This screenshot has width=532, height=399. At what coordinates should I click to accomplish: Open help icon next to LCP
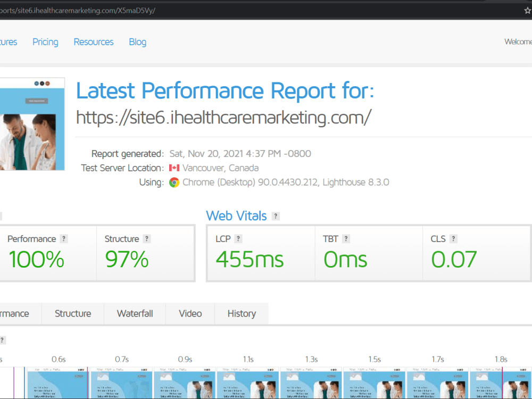(x=238, y=238)
